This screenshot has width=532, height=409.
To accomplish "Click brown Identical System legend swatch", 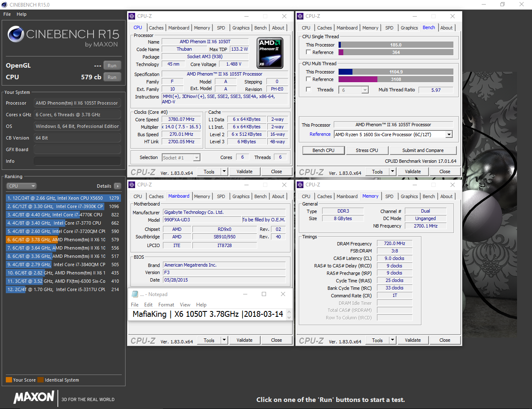I will click(40, 380).
